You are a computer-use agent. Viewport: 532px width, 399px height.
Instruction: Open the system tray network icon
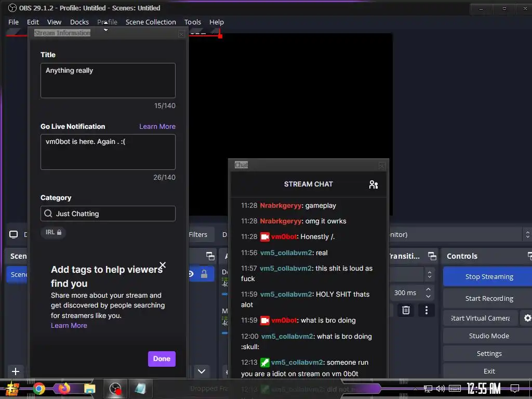click(x=428, y=389)
